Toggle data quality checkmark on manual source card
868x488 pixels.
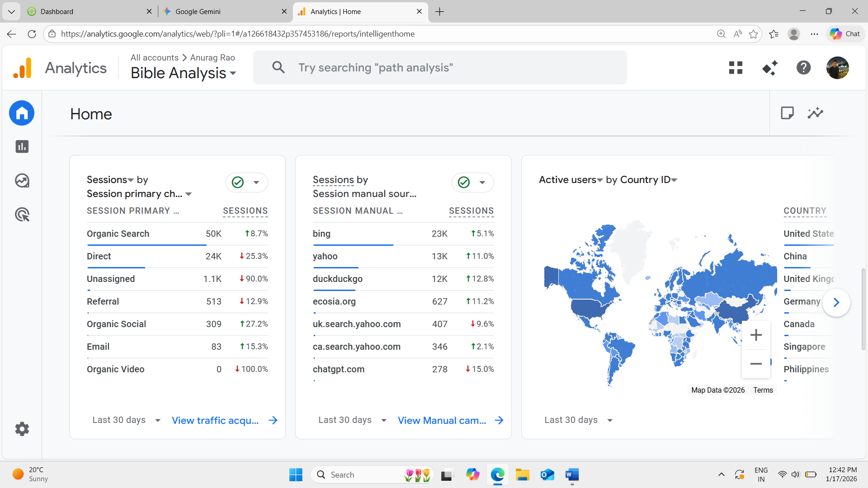point(464,183)
